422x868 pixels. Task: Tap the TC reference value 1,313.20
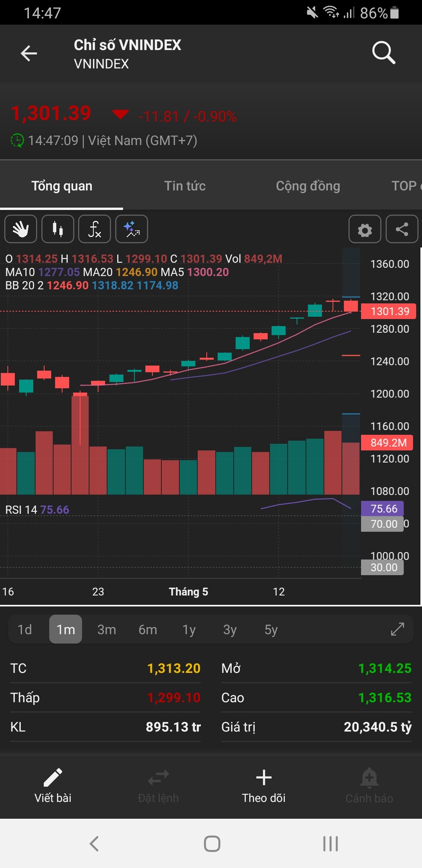click(173, 668)
